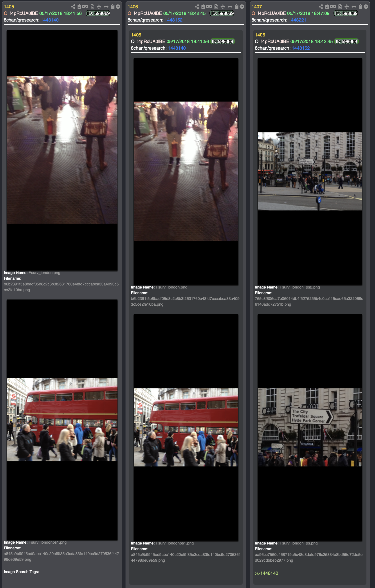This screenshot has height=588, width=375.
Task: Open link 1448152 in quoted post 1406
Action: point(301,48)
